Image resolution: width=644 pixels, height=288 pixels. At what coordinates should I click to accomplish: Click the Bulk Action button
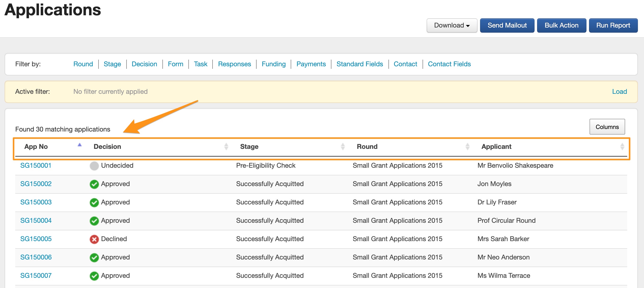tap(561, 25)
